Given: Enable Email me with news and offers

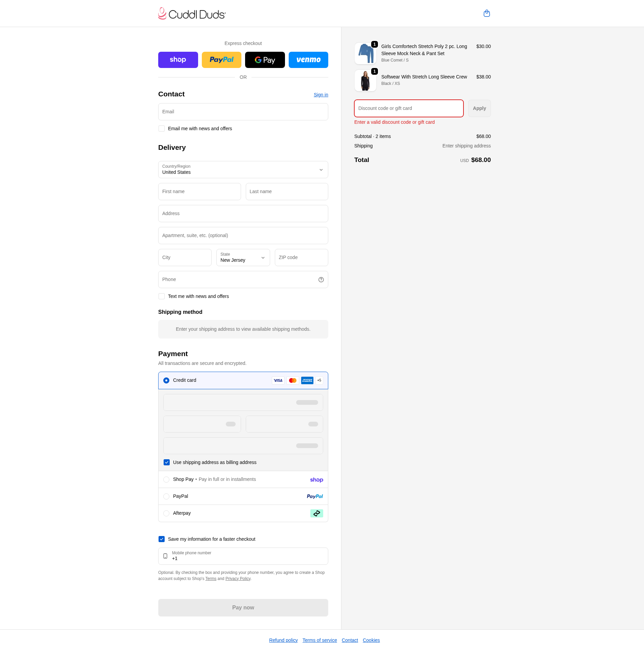Looking at the screenshot, I should tap(162, 129).
